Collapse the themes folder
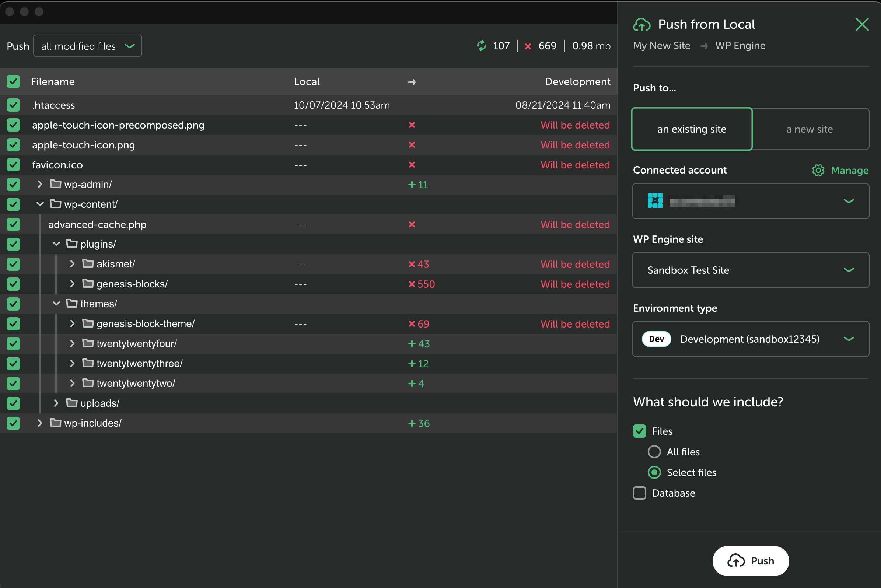 [56, 303]
